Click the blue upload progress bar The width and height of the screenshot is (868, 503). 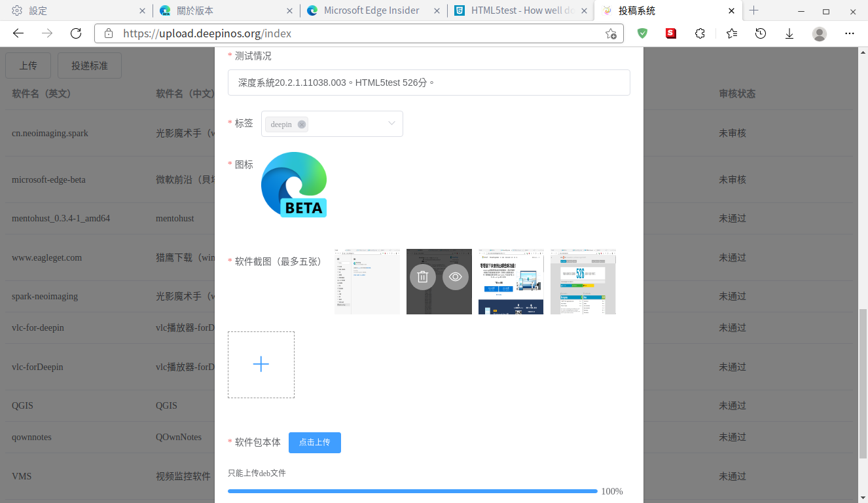click(412, 491)
